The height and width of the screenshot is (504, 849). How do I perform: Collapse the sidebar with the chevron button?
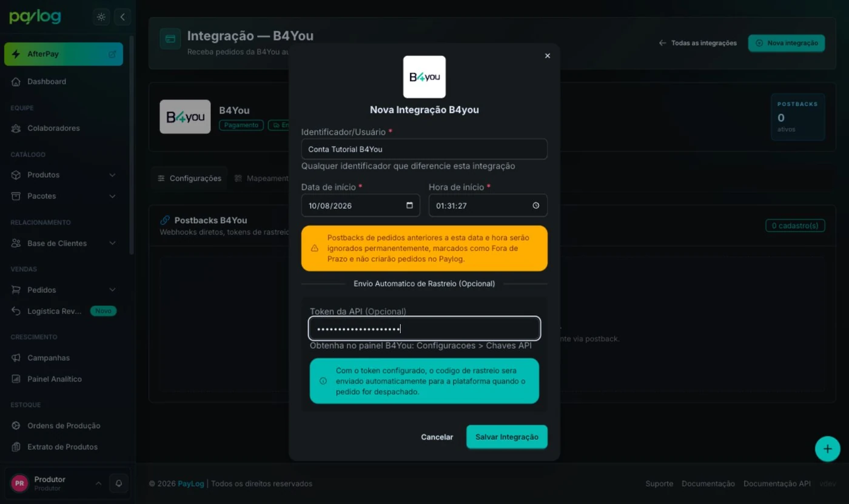(122, 17)
